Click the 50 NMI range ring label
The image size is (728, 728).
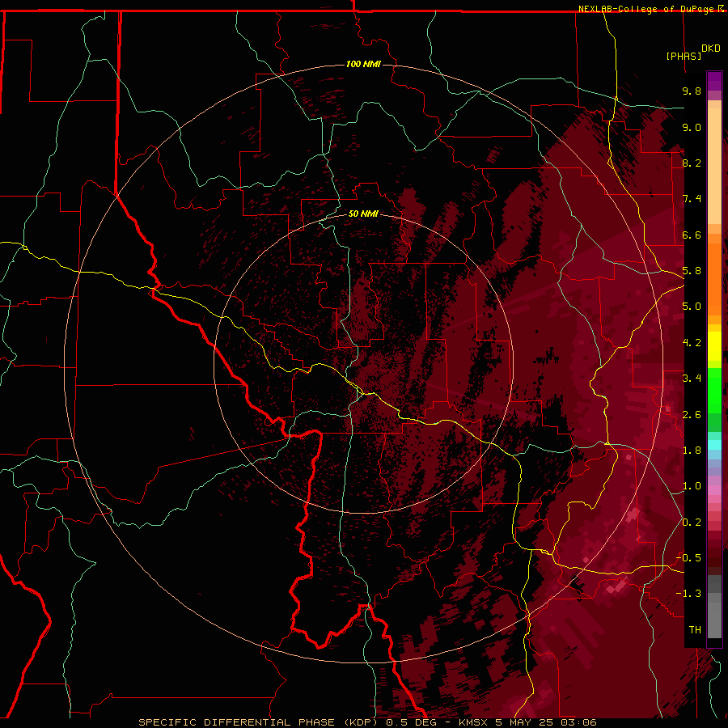(x=363, y=214)
